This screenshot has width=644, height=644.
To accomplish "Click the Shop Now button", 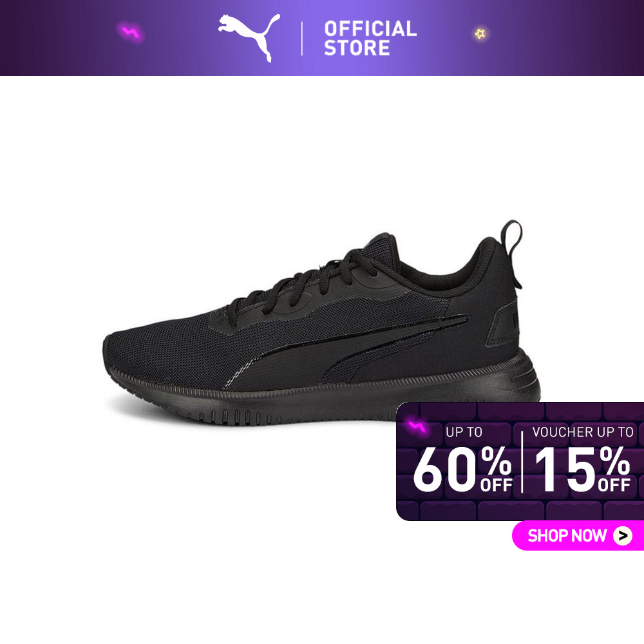I will (x=578, y=536).
